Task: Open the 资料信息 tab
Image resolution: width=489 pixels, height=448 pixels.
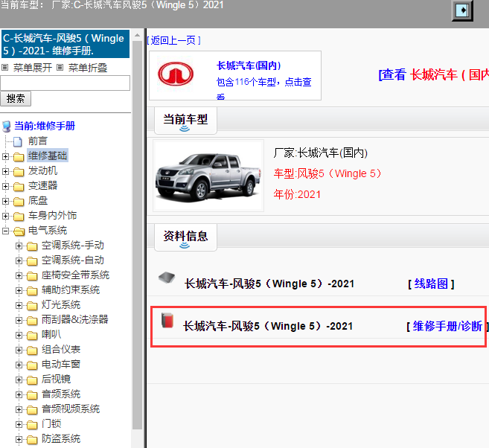Action: tap(185, 237)
